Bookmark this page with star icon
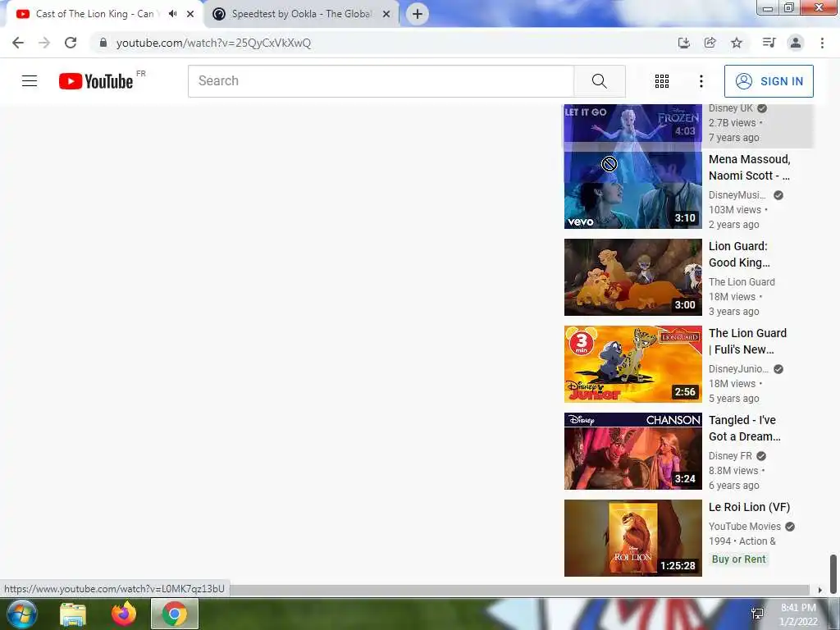840x630 pixels. point(737,43)
